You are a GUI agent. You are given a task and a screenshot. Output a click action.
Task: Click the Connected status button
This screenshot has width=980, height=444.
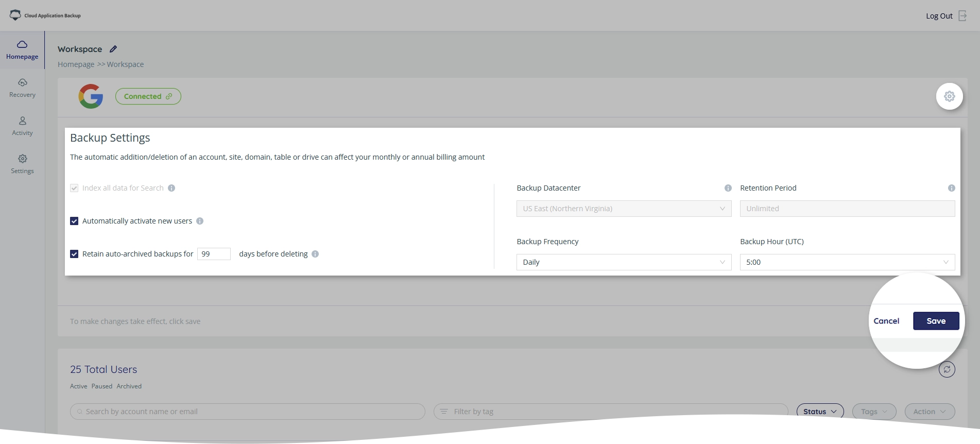(x=148, y=96)
